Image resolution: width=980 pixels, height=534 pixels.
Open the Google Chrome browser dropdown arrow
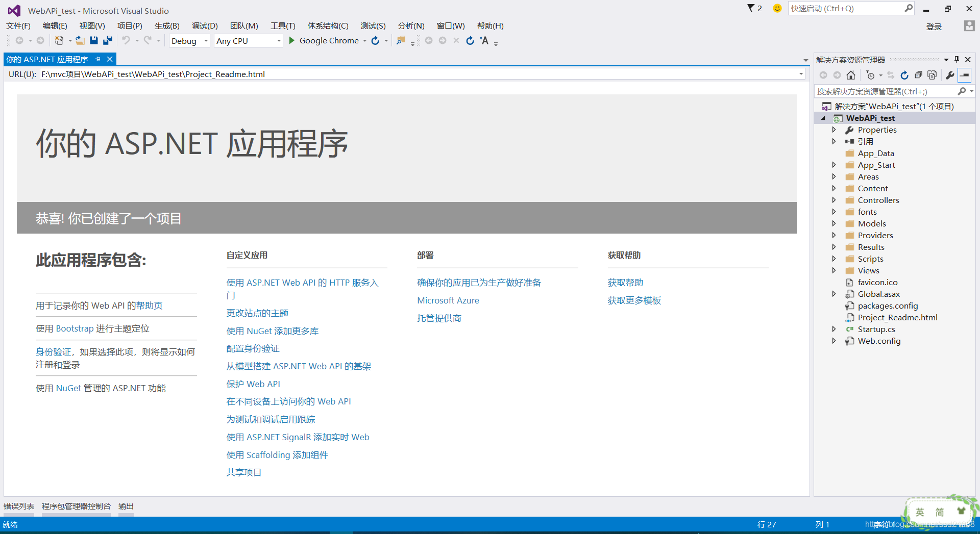[x=364, y=41]
